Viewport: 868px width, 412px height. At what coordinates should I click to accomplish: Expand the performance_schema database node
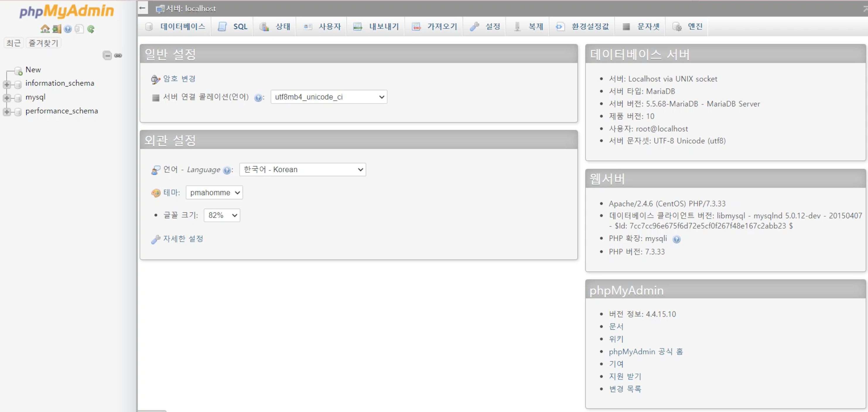pos(7,112)
